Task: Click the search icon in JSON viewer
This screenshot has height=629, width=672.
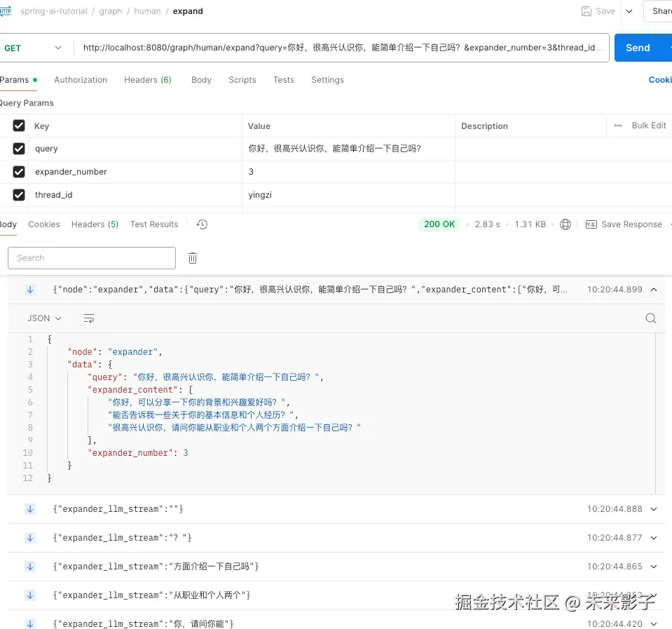Action: (650, 318)
